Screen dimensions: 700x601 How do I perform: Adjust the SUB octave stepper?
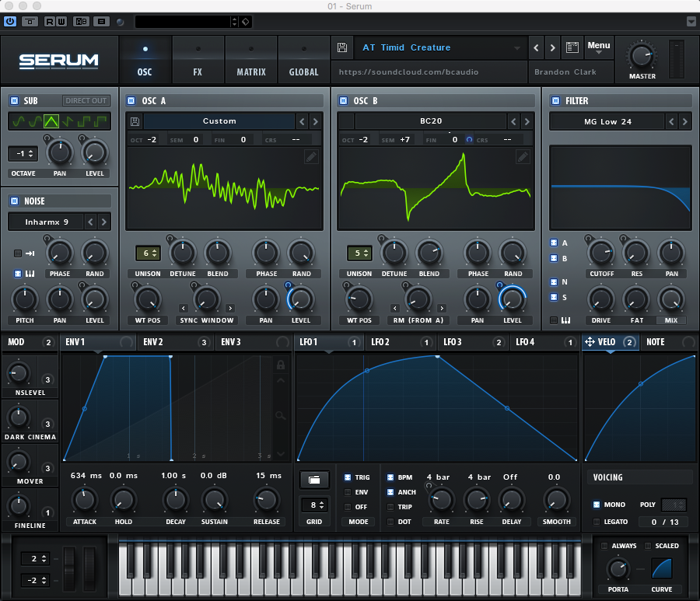[23, 154]
